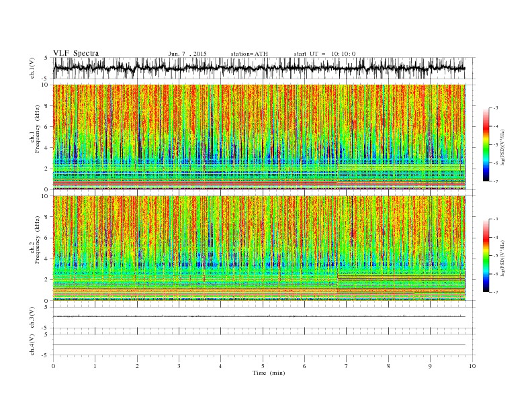532x411 pixels.
Task: Click the 'ch.4(V)' axis label
Action: (x=32, y=345)
